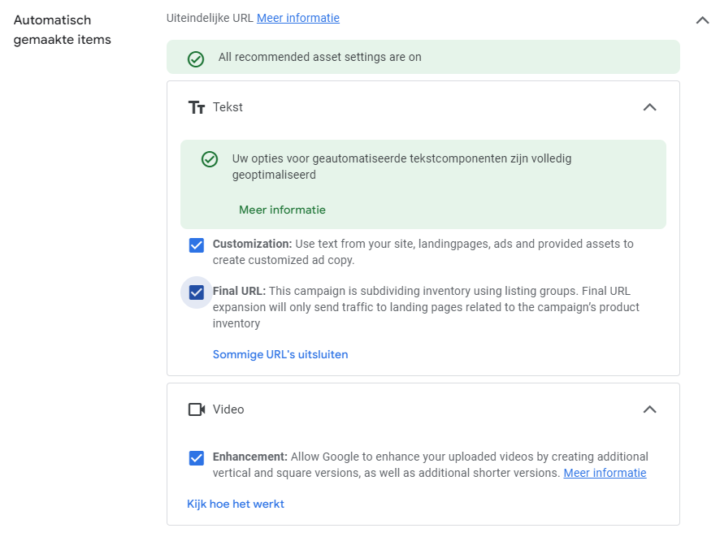This screenshot has width=720, height=537.
Task: Collapse the Video section chevron
Action: coord(650,409)
